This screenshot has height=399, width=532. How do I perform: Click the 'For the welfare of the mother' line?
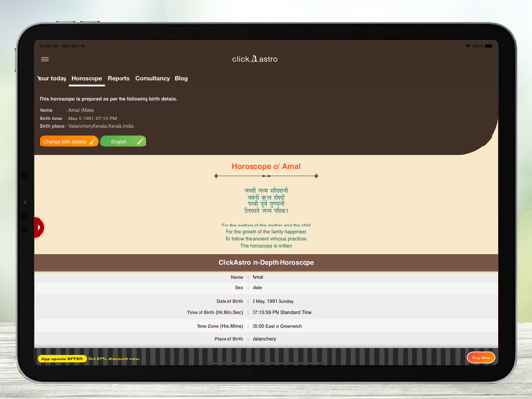[266, 225]
